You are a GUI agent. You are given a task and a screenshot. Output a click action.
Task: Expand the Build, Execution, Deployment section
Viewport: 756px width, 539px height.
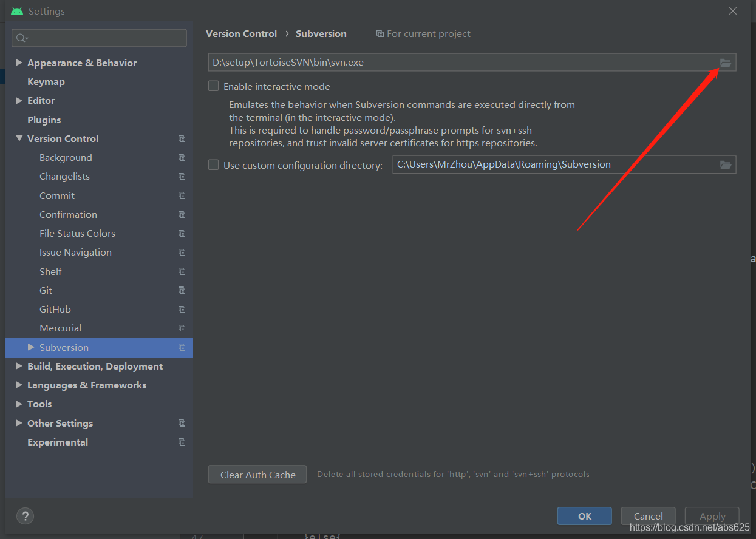click(18, 366)
